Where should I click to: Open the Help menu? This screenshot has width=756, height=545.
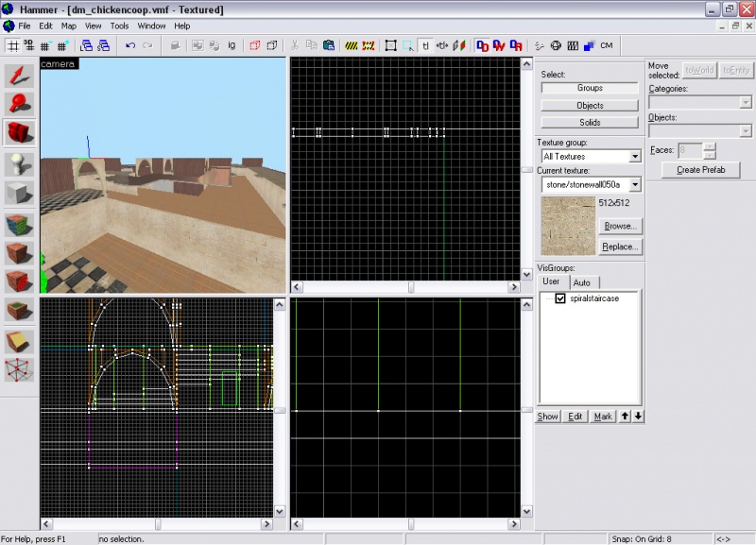point(182,26)
